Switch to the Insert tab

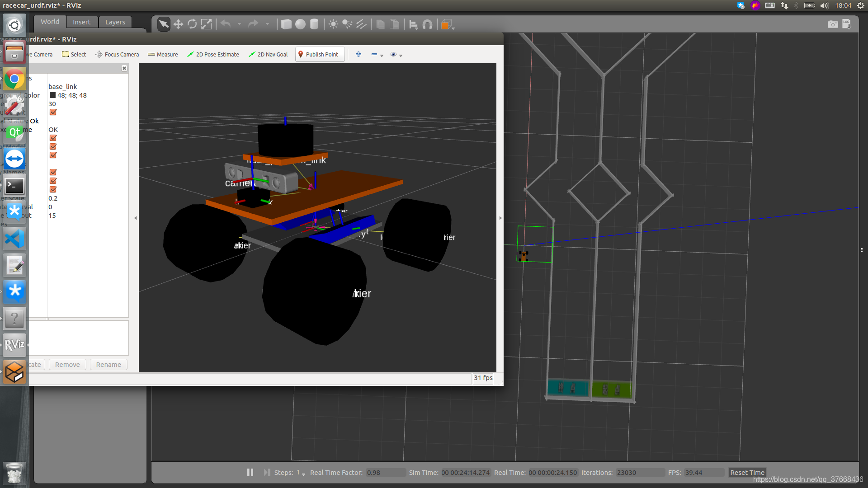tap(81, 22)
